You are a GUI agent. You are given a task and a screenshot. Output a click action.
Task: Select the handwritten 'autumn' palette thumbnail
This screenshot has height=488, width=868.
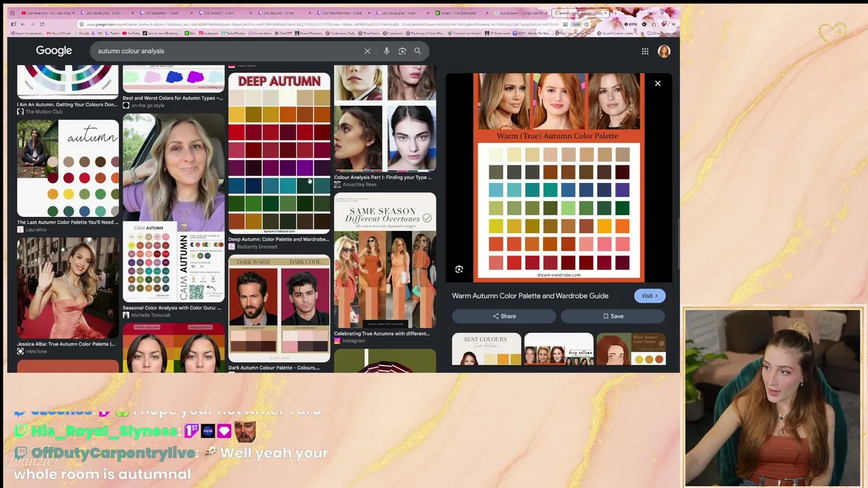[68, 168]
